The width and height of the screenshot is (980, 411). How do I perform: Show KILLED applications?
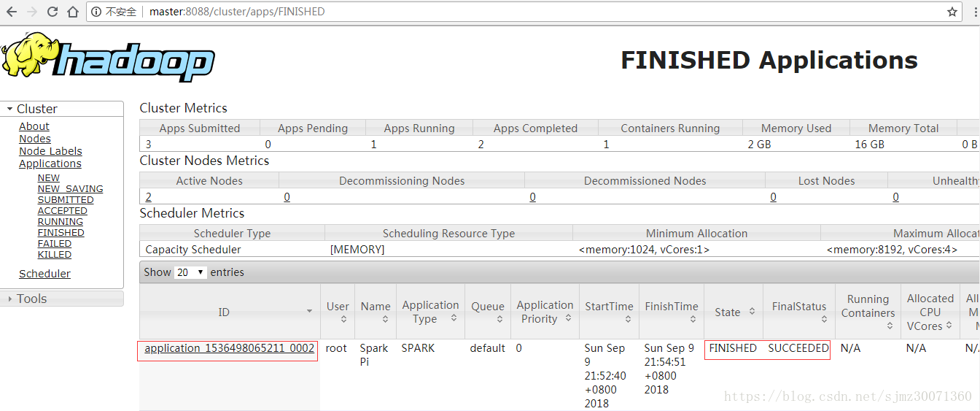[x=55, y=254]
